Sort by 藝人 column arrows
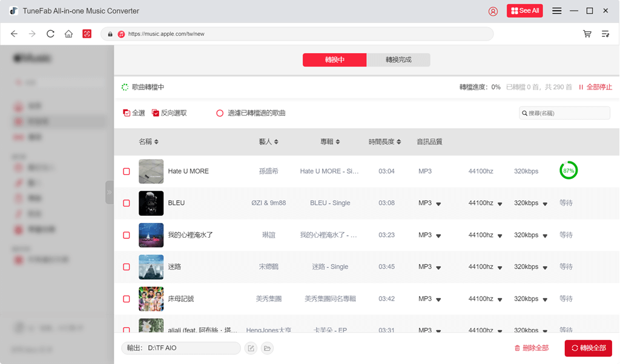Image resolution: width=620 pixels, height=364 pixels. coord(276,141)
